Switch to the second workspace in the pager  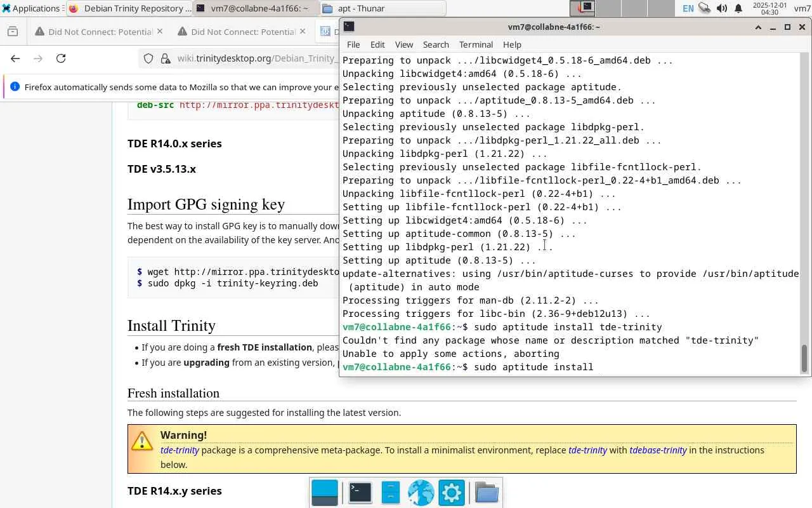608,8
